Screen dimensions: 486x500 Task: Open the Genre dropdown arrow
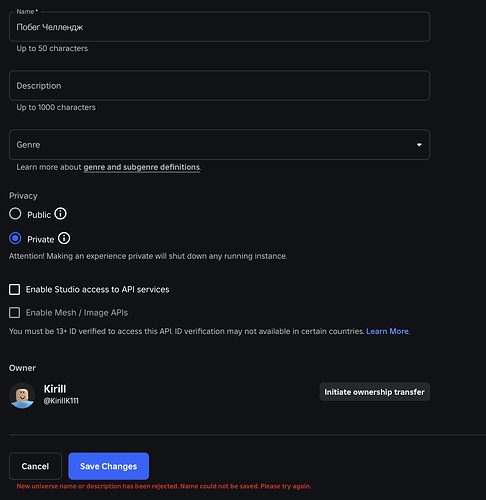pyautogui.click(x=419, y=145)
